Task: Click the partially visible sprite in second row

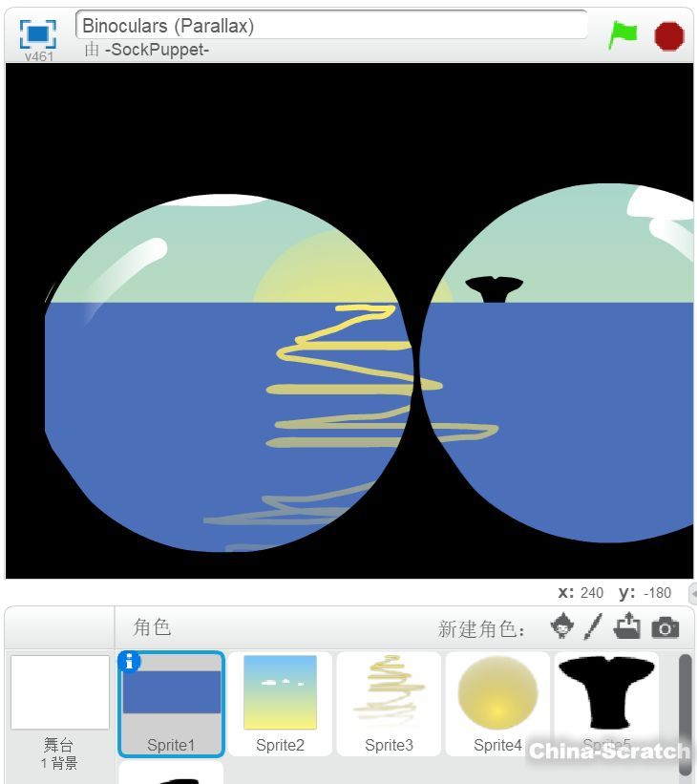Action: (172, 773)
